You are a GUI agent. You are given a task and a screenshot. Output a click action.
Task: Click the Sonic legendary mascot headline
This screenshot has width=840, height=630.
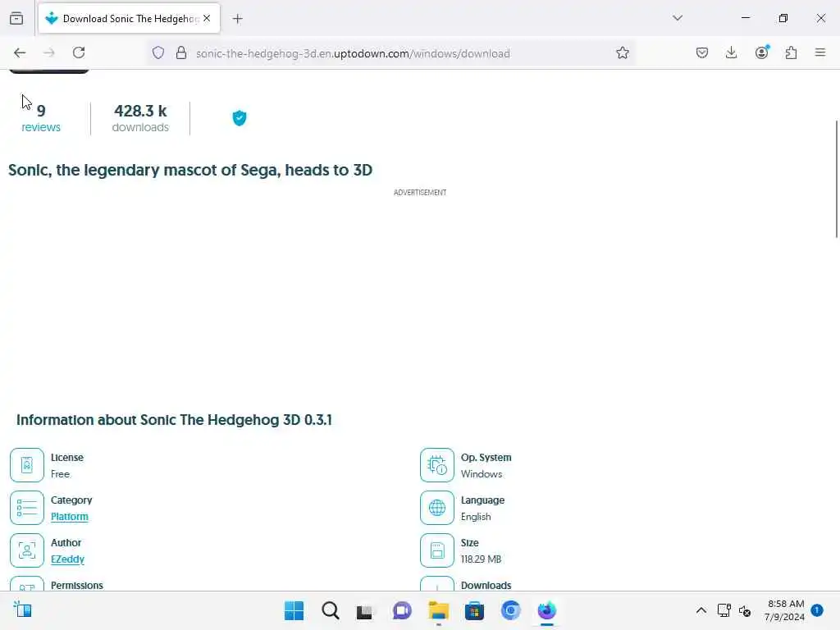(x=190, y=170)
